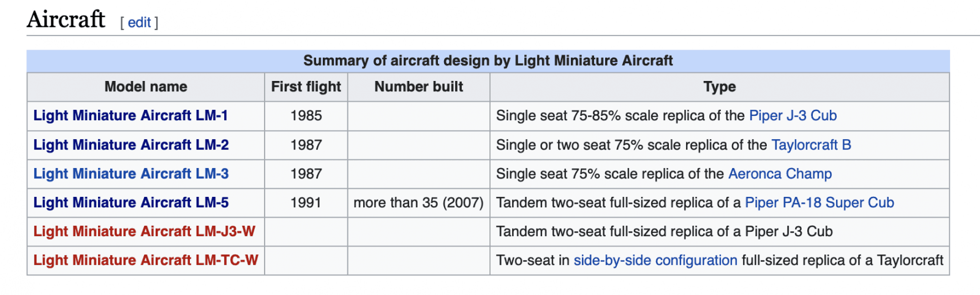Open the Aeronca Champ link
The height and width of the screenshot is (295, 980).
click(x=780, y=174)
